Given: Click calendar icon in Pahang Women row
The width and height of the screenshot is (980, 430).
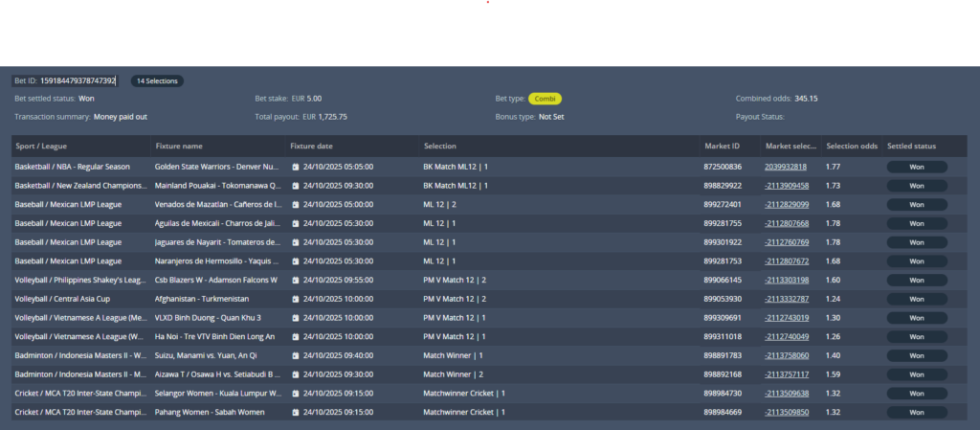Looking at the screenshot, I should coord(296,412).
